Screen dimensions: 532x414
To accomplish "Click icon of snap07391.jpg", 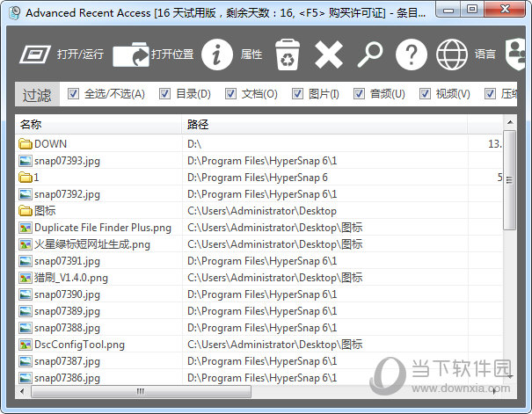I will [26, 261].
